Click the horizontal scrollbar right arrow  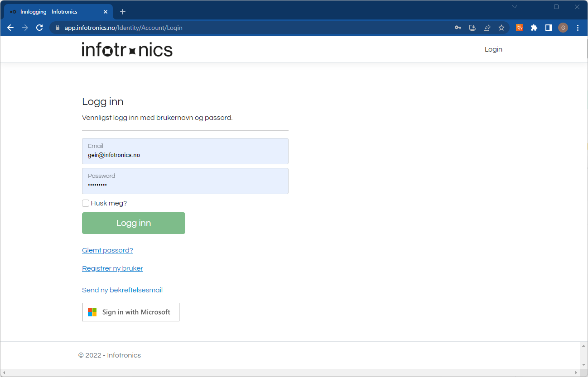click(576, 372)
